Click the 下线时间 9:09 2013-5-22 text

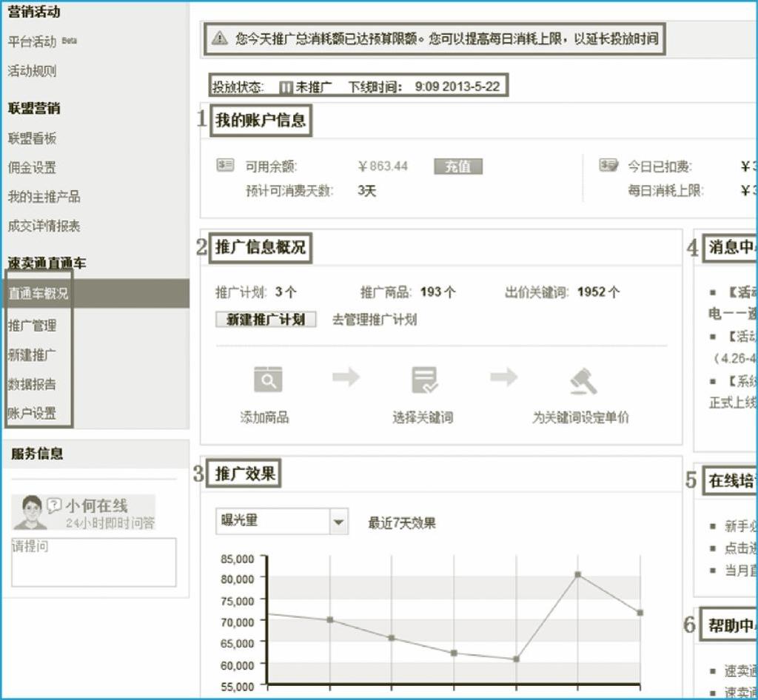(424, 87)
